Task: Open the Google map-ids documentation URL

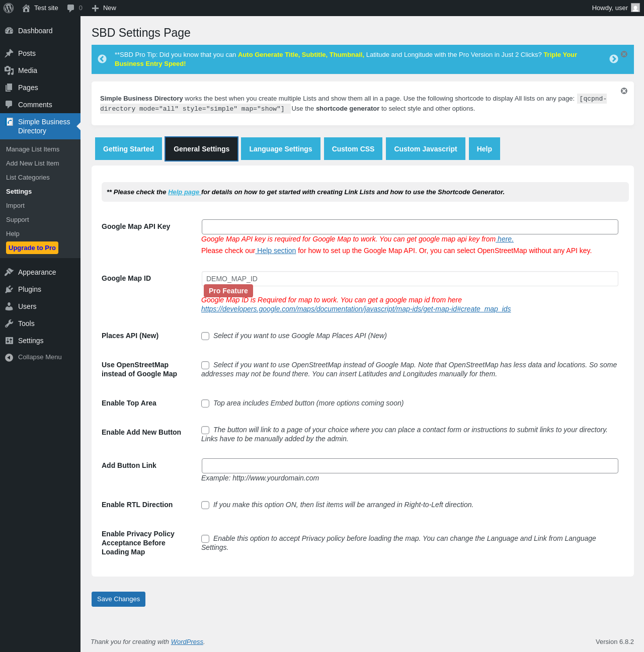Action: point(356,309)
